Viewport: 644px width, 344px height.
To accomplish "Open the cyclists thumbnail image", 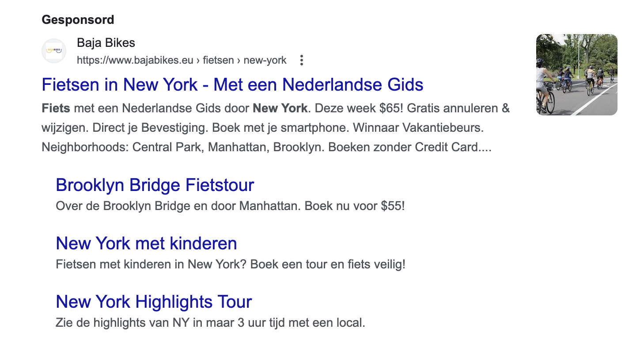I will (576, 75).
